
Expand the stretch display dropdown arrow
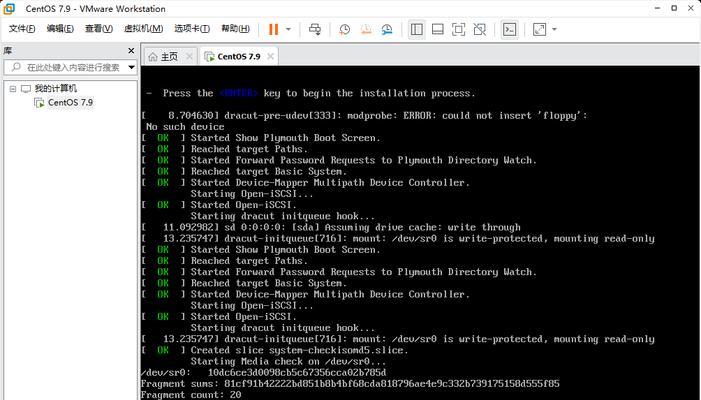coord(554,29)
